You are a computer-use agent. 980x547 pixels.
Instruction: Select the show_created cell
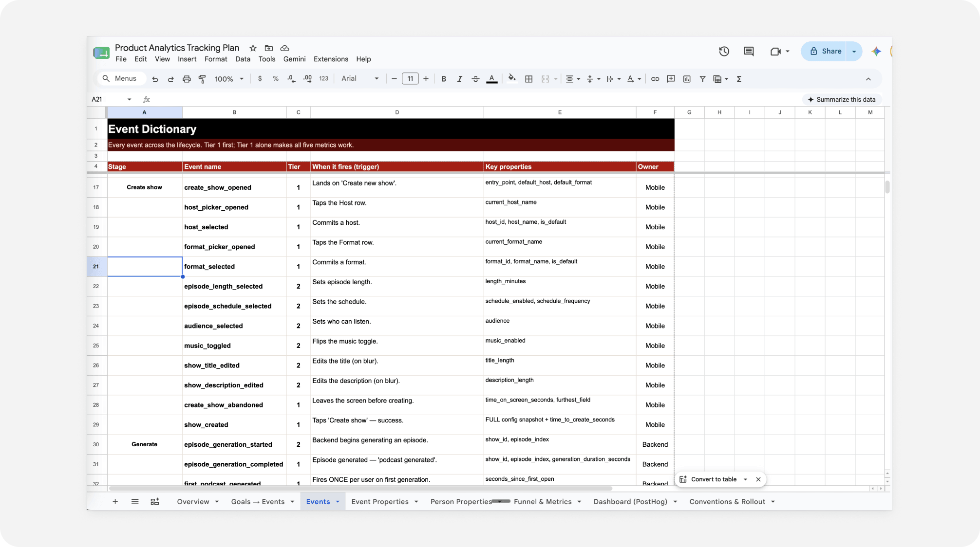234,425
